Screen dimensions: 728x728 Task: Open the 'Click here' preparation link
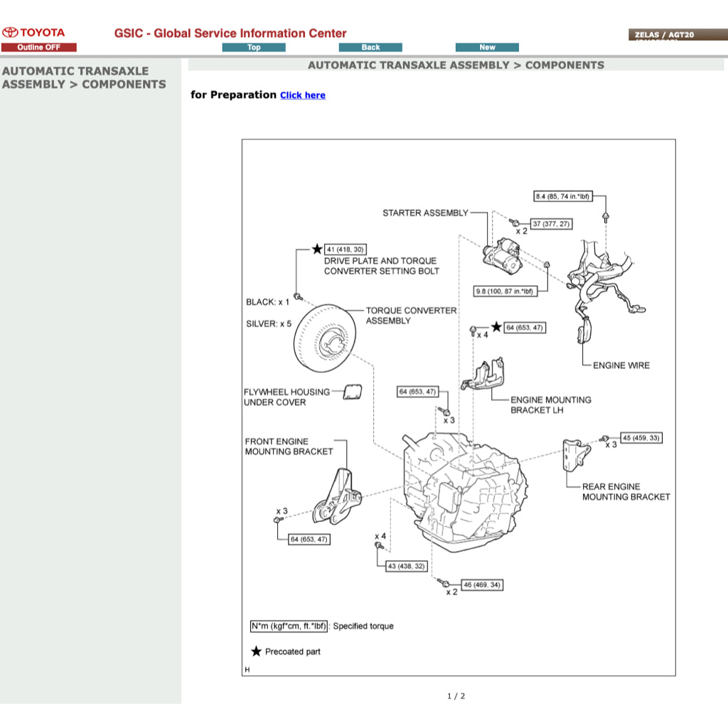click(x=303, y=95)
